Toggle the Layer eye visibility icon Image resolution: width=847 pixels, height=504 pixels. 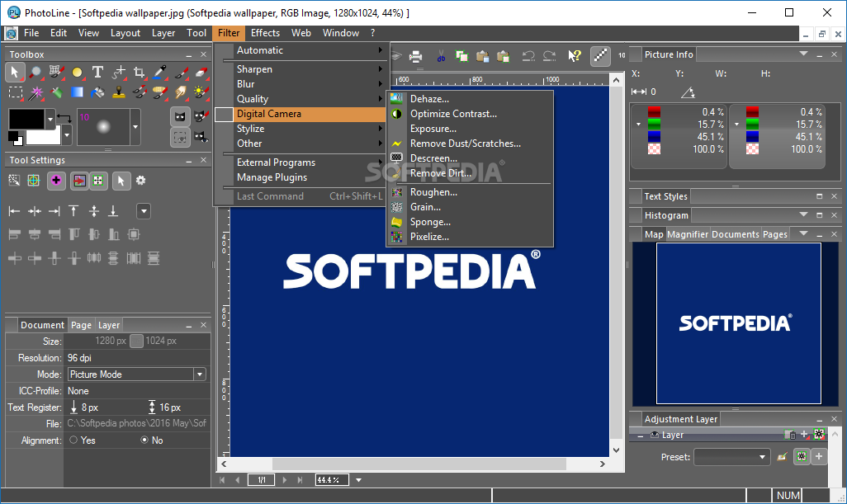click(655, 435)
